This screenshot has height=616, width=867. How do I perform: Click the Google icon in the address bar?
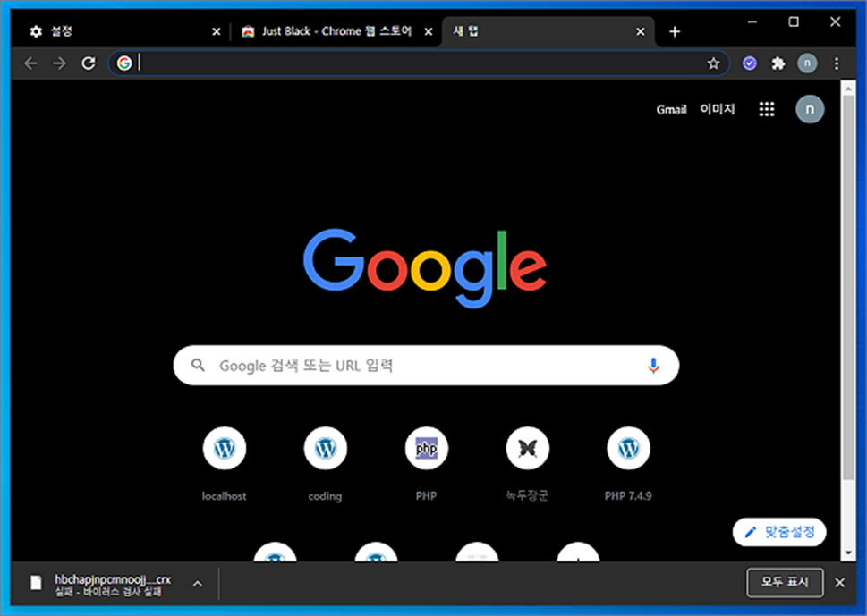pos(124,63)
